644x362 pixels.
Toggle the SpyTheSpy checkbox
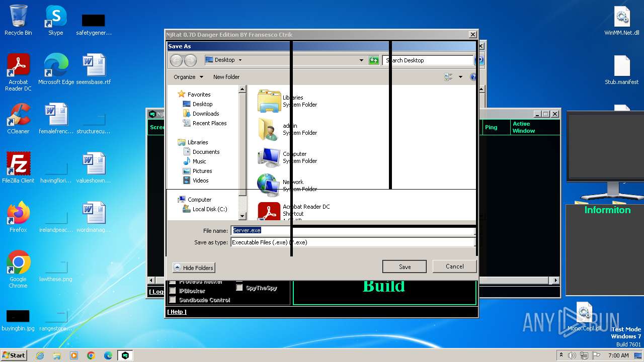point(239,288)
